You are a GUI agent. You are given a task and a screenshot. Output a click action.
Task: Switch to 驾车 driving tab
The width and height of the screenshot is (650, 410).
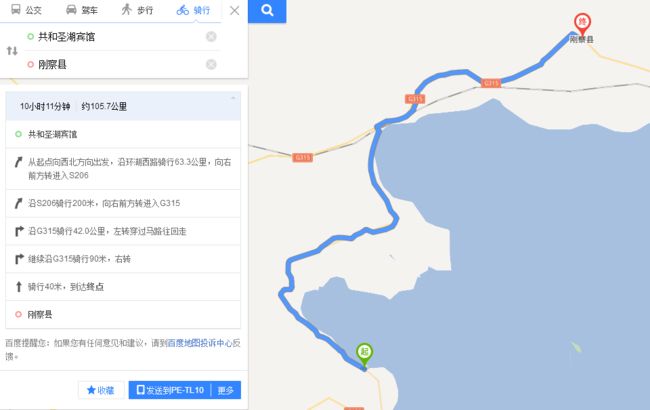click(x=82, y=10)
